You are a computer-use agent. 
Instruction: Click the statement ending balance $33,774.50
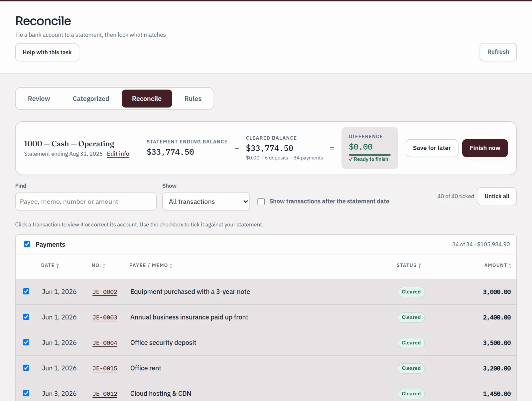(x=170, y=152)
